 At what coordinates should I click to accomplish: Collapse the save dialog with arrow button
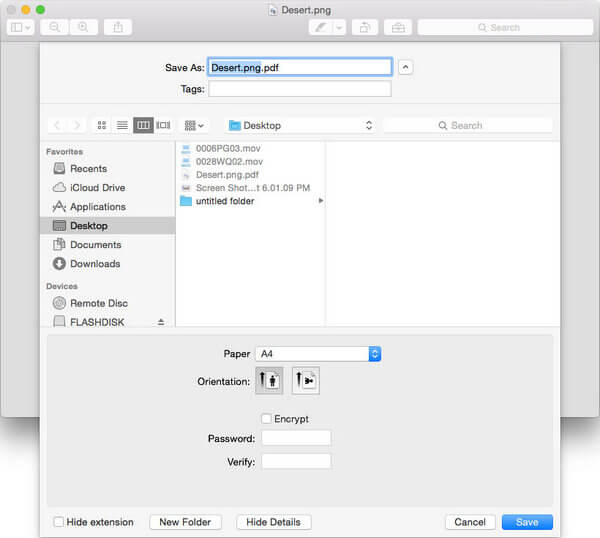pyautogui.click(x=405, y=67)
